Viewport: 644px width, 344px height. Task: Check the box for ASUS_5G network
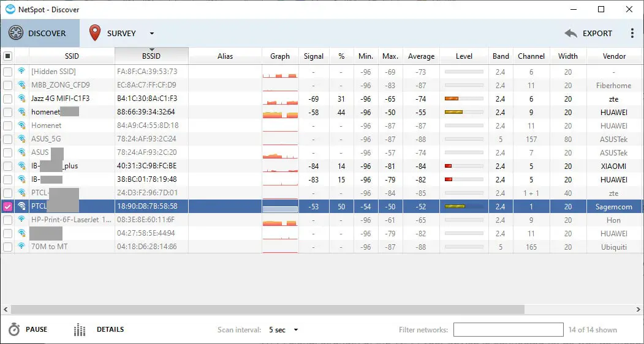pyautogui.click(x=8, y=139)
